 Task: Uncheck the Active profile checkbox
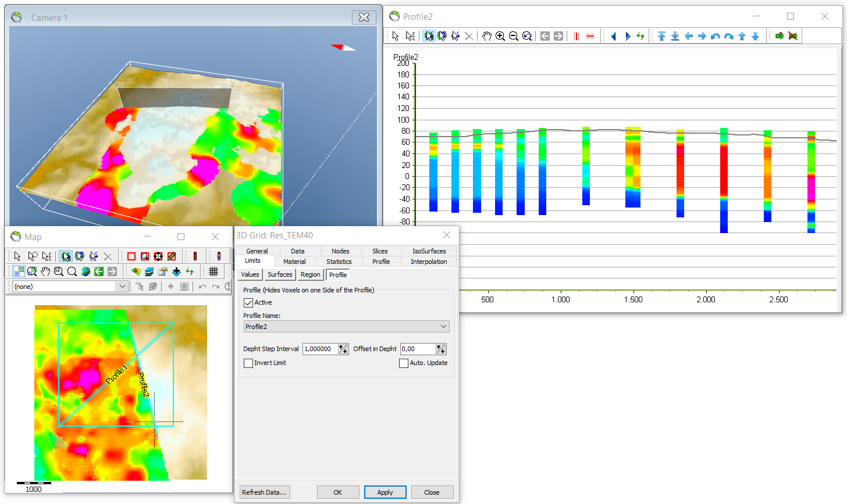[x=248, y=303]
